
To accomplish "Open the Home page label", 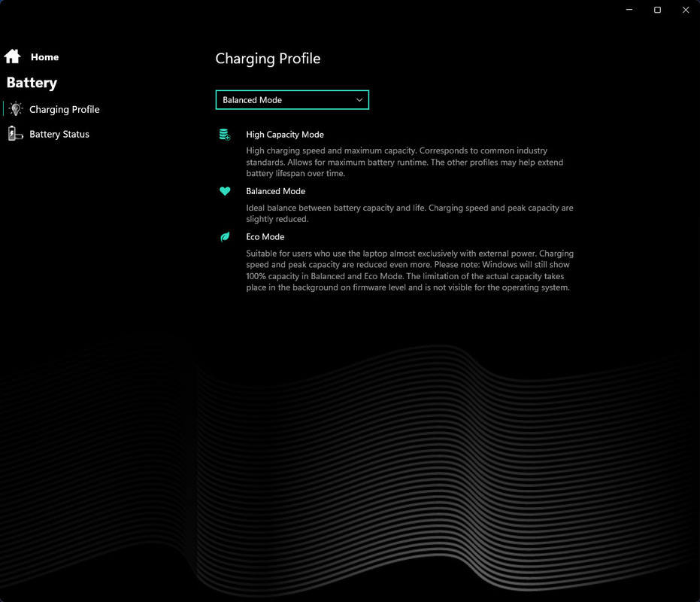I will [x=44, y=57].
